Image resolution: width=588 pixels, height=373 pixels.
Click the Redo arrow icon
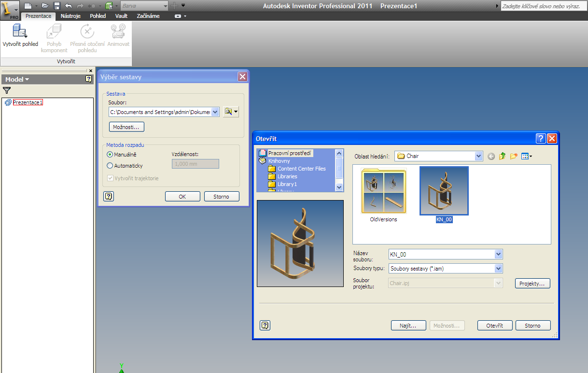click(x=80, y=6)
